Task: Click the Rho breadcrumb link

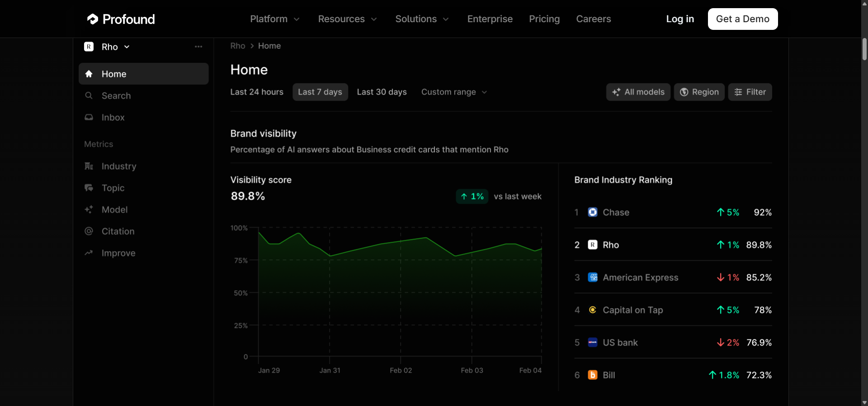Action: click(x=238, y=46)
